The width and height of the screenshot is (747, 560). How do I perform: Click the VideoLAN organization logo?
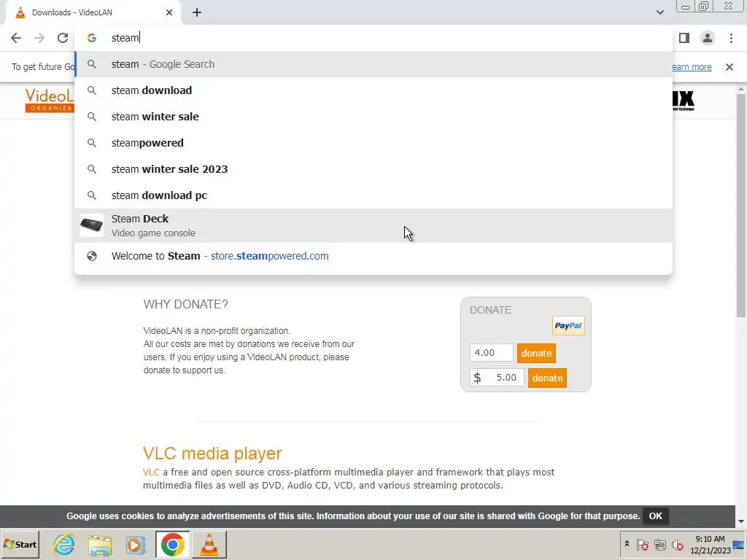pyautogui.click(x=50, y=100)
